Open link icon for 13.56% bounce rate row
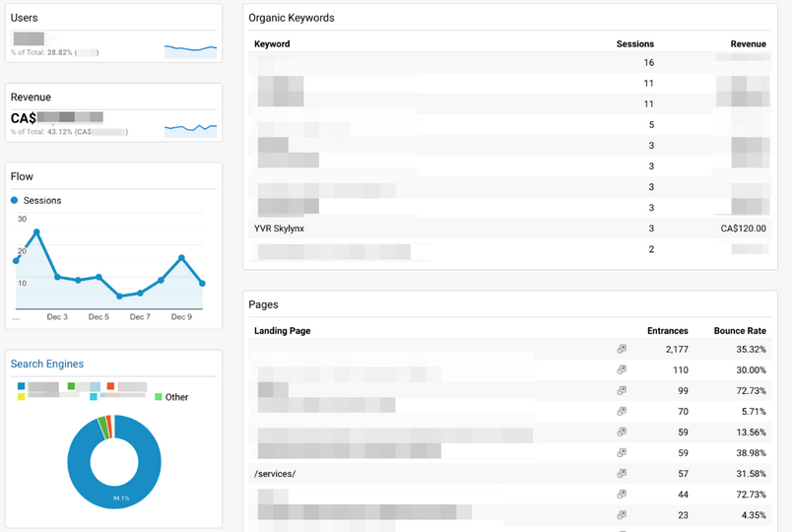 (622, 432)
